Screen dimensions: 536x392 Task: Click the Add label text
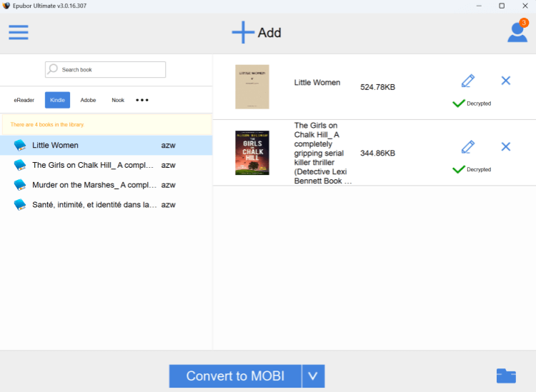tap(269, 33)
